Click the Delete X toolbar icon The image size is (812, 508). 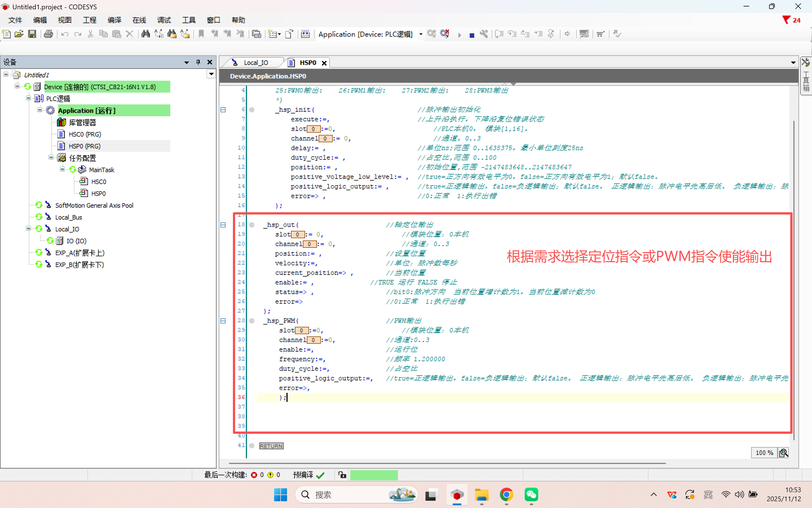129,34
